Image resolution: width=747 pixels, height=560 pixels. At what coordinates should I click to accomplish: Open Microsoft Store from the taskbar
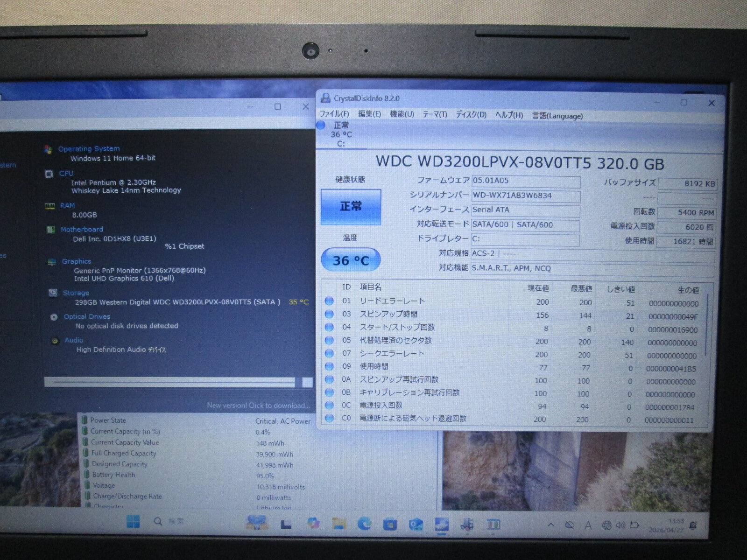[390, 524]
